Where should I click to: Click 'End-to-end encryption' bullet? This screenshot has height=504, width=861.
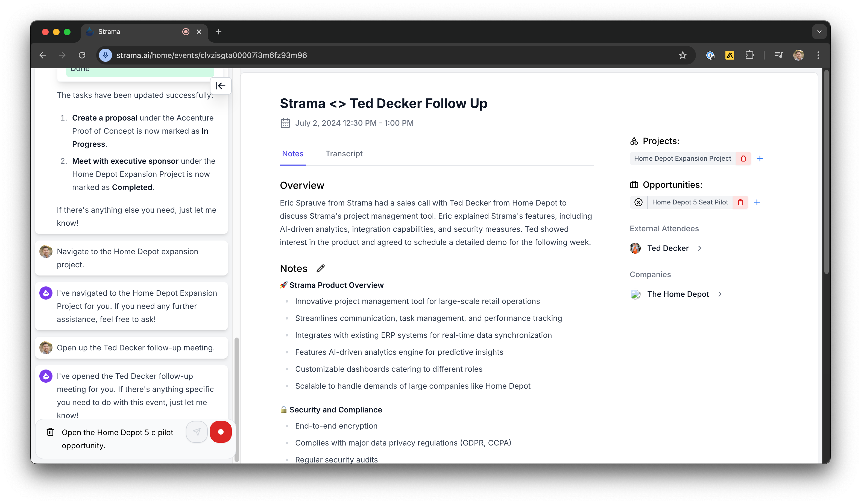pyautogui.click(x=336, y=426)
